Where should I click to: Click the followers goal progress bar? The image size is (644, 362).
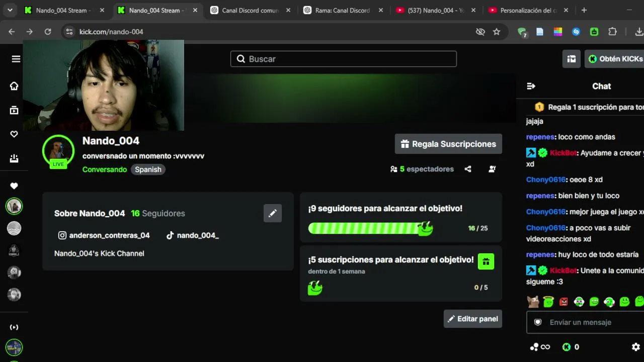point(371,228)
